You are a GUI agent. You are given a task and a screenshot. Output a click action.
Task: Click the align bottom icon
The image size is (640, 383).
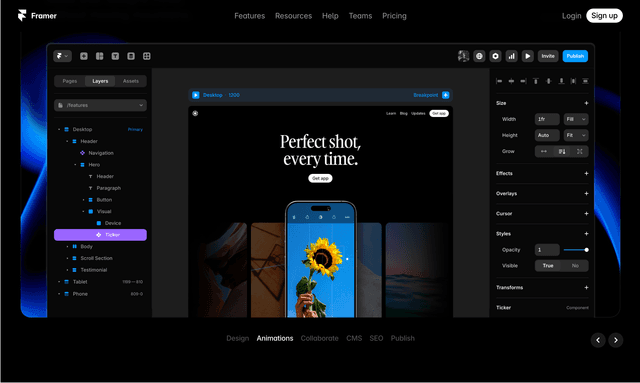[x=561, y=81]
